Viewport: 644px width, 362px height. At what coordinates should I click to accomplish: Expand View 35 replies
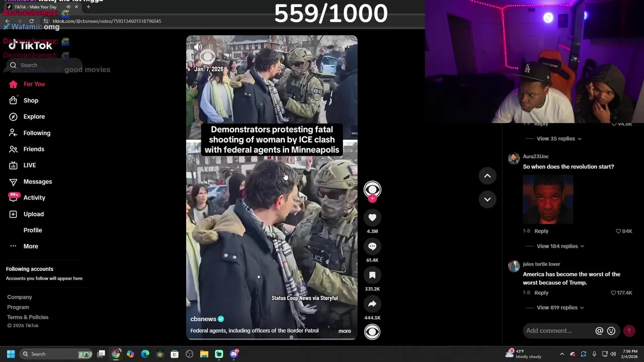pos(559,138)
